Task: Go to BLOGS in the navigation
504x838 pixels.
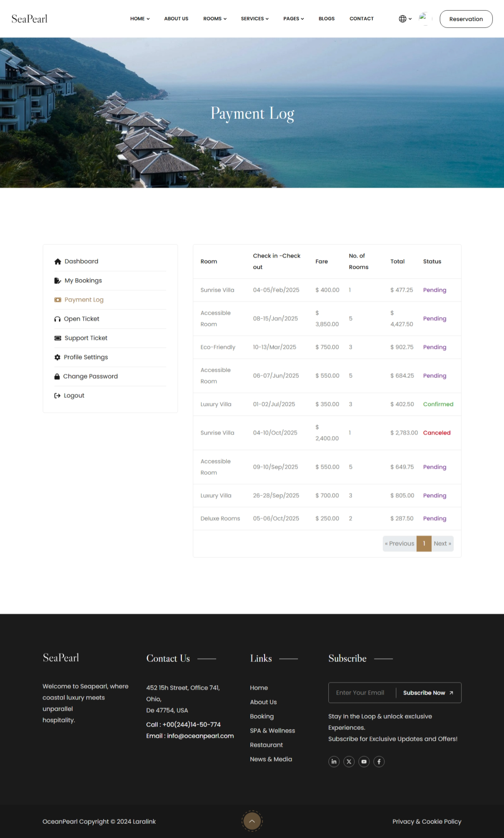Action: (326, 19)
